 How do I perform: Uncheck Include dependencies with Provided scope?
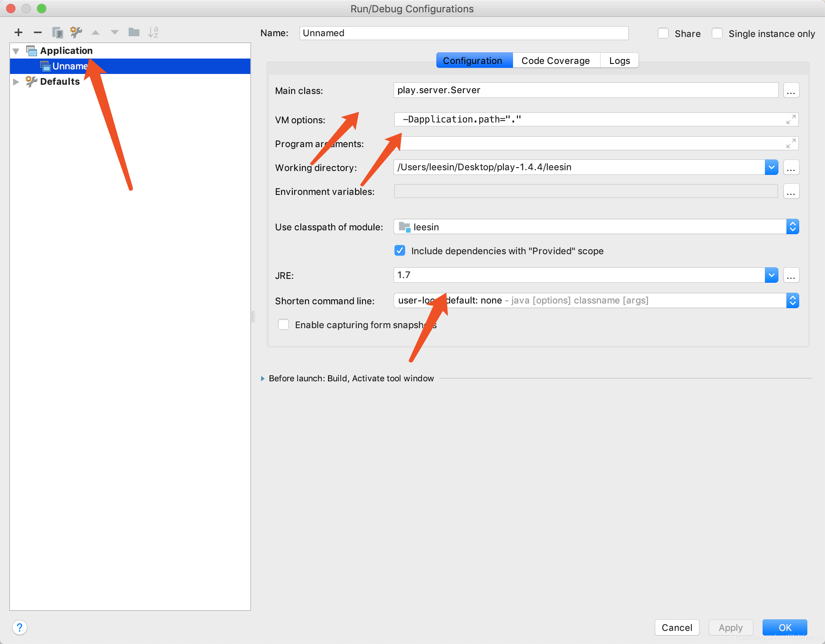(x=400, y=251)
